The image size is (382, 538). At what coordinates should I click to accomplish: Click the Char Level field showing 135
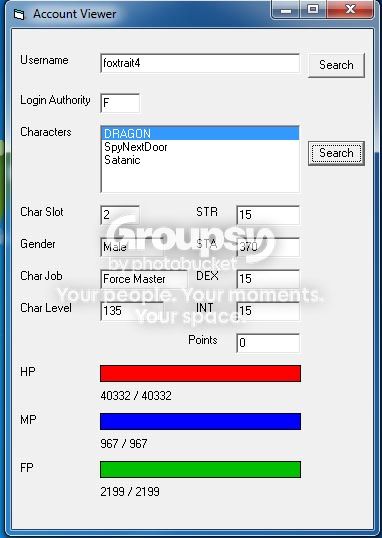coord(132,311)
